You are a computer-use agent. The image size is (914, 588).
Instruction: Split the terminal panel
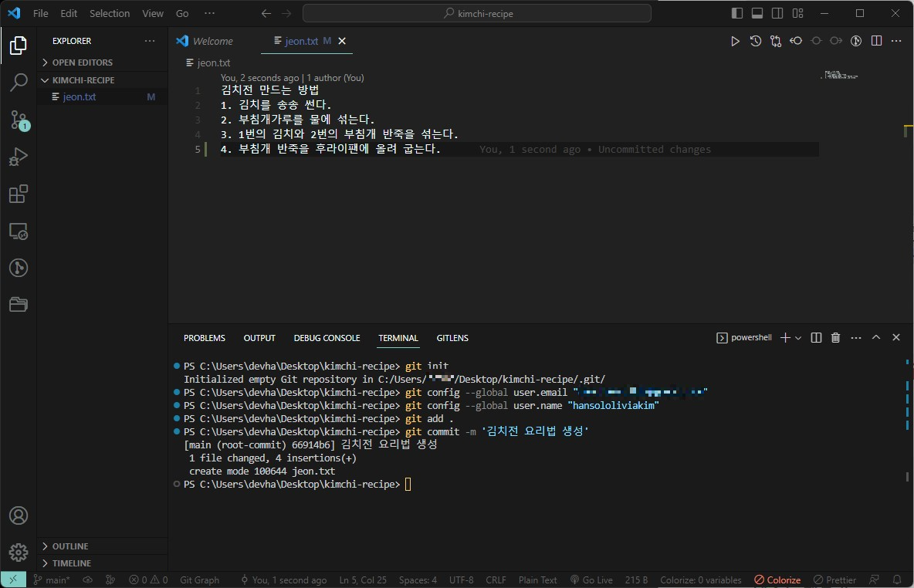click(x=816, y=337)
